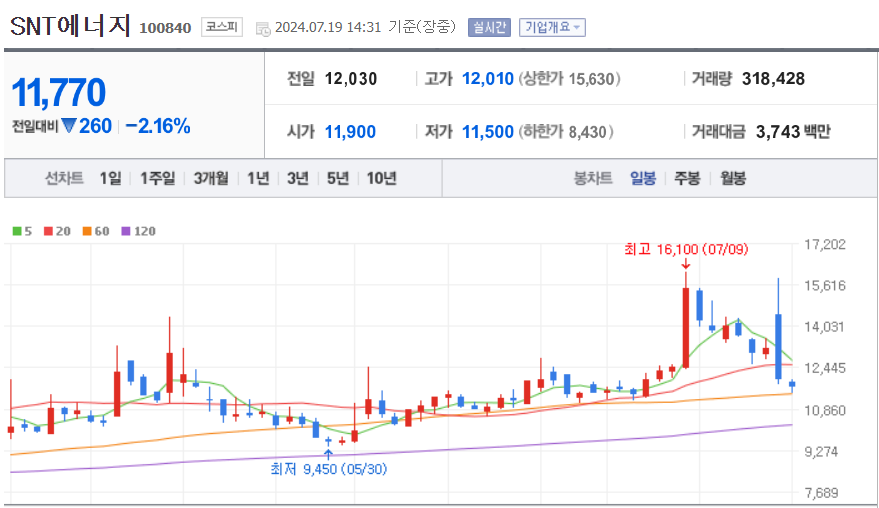
Task: Click the 7,689 price axis label
Action: 822,493
